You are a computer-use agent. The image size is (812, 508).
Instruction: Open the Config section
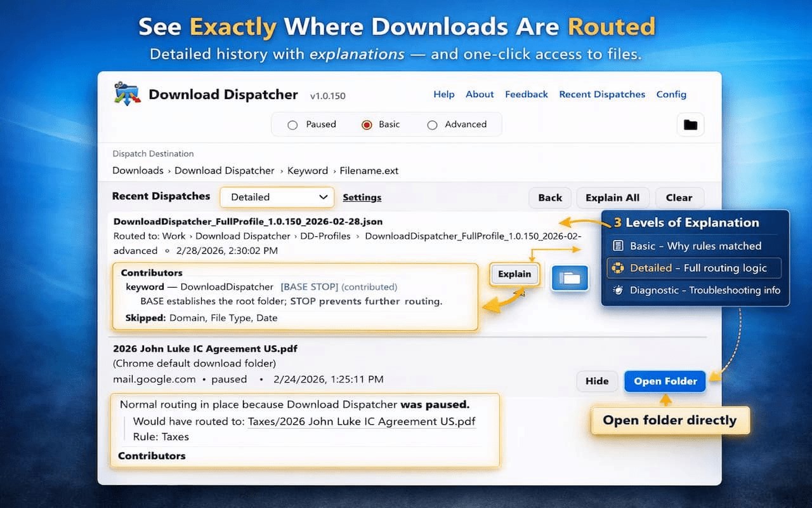(671, 94)
